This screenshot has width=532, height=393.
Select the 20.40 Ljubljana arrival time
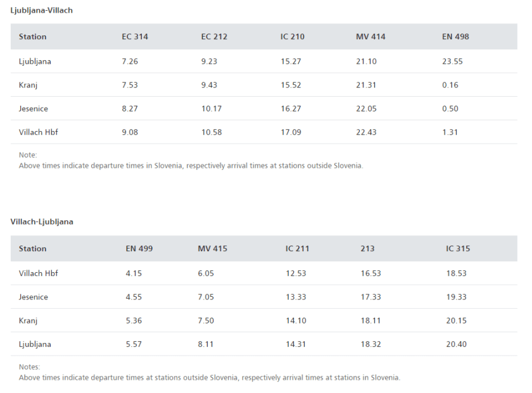[x=456, y=344]
